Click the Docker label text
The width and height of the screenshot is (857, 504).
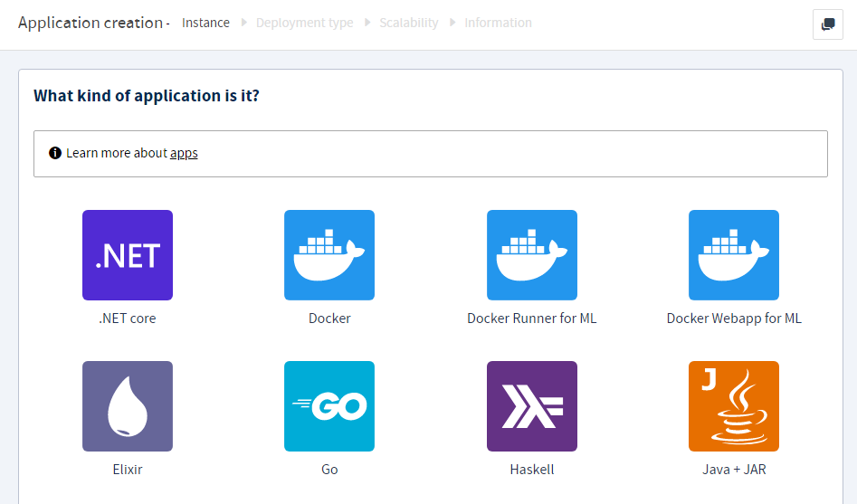pyautogui.click(x=329, y=319)
